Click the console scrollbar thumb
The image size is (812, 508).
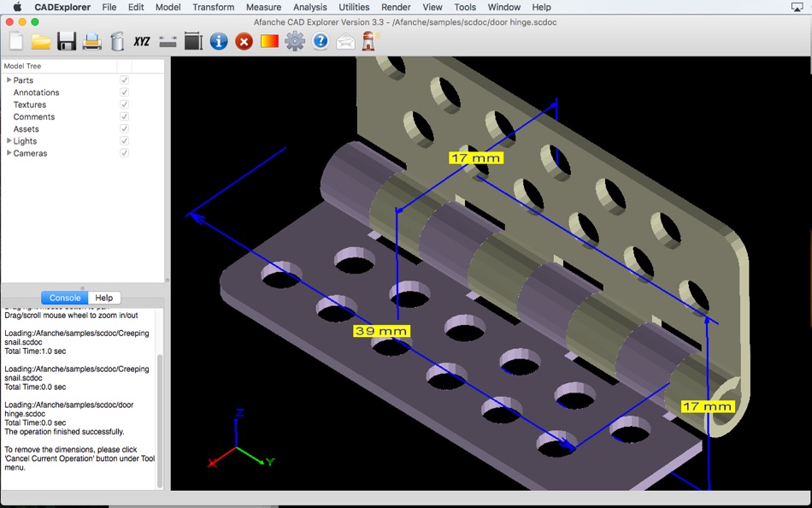click(160, 420)
